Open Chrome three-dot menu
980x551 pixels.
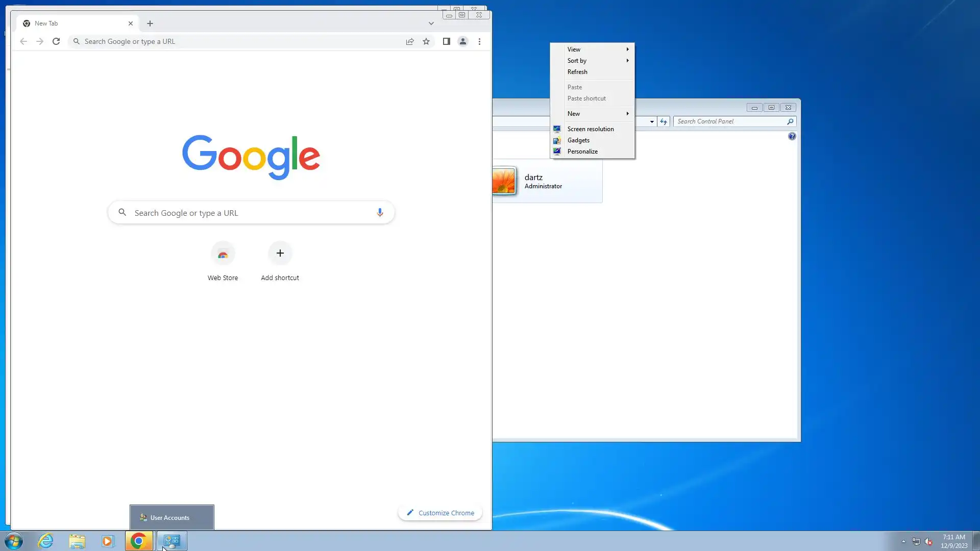tap(479, 41)
